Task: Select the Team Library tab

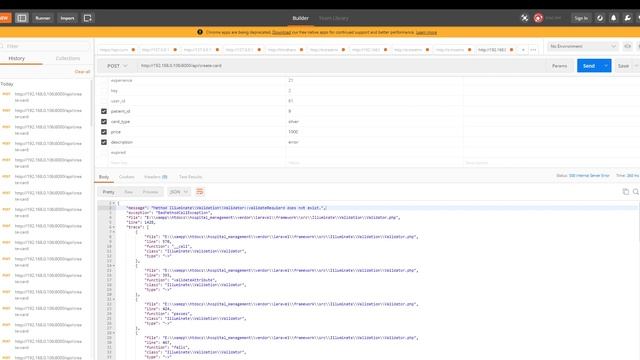Action: click(x=333, y=18)
